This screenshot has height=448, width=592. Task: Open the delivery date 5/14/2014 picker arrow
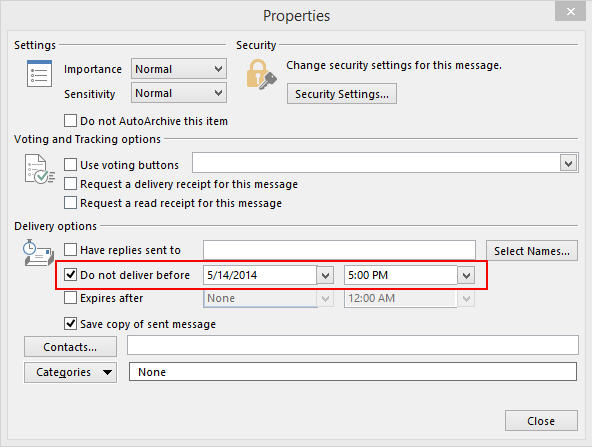click(x=325, y=276)
